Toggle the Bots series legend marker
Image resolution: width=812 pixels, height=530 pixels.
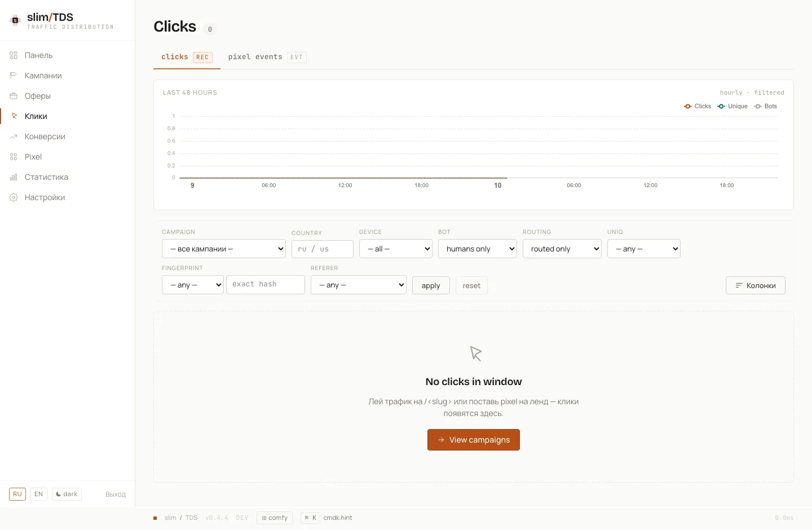coord(758,106)
